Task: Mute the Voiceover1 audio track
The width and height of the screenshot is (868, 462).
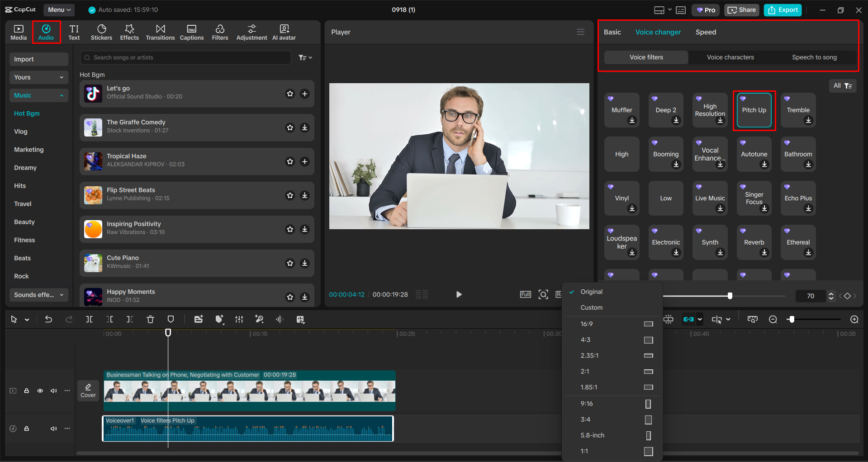Action: point(54,428)
